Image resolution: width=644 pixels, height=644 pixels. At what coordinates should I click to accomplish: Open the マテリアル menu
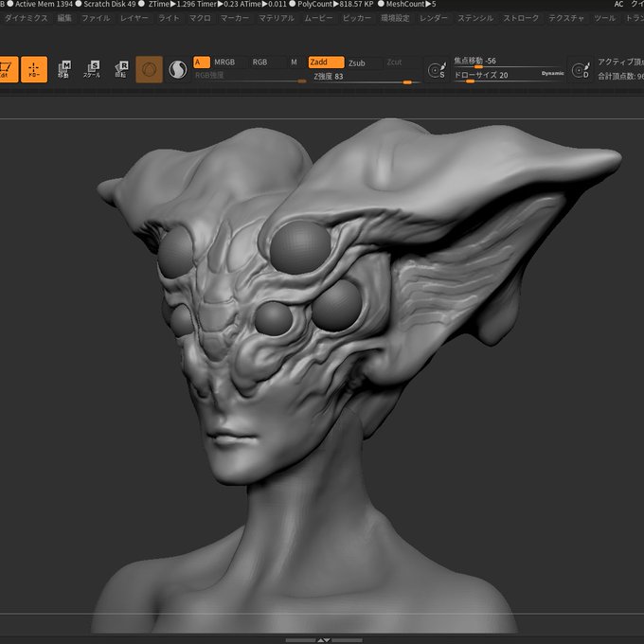coord(277,18)
